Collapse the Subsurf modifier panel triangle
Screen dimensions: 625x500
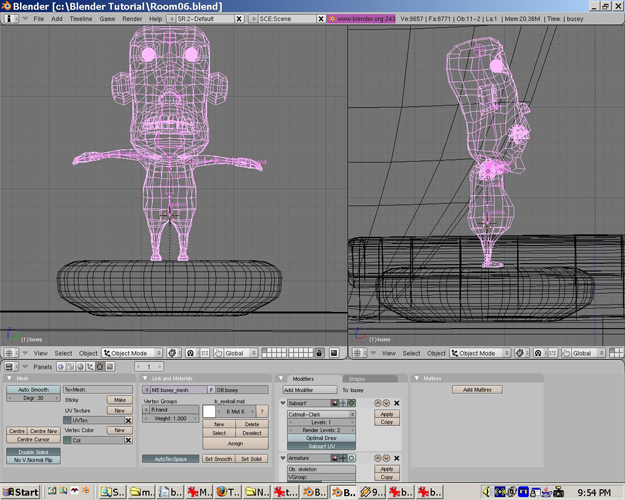click(284, 403)
